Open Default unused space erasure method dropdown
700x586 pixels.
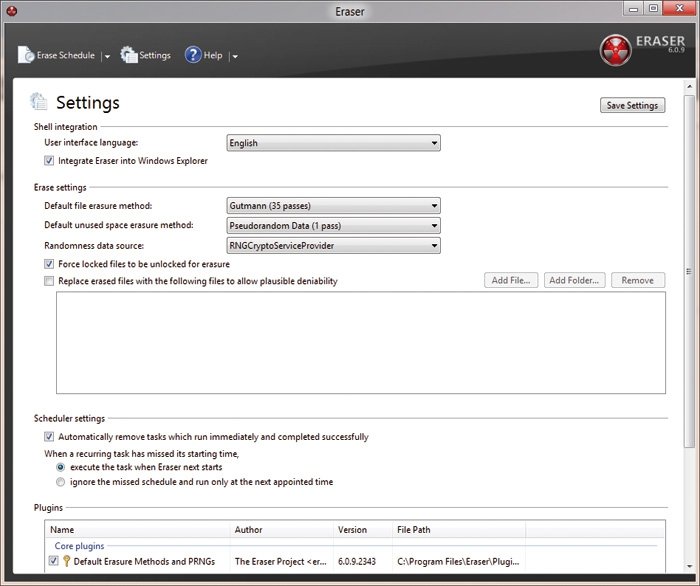(x=333, y=225)
